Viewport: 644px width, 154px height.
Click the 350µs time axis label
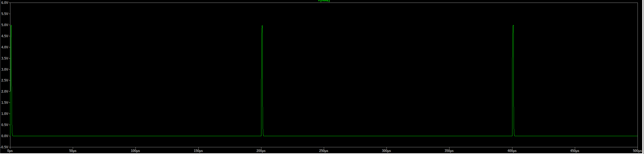(449, 151)
